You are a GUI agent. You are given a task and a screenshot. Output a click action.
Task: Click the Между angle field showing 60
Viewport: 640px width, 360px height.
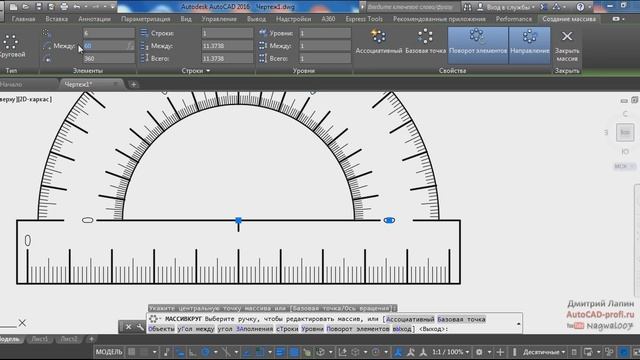[x=109, y=46]
